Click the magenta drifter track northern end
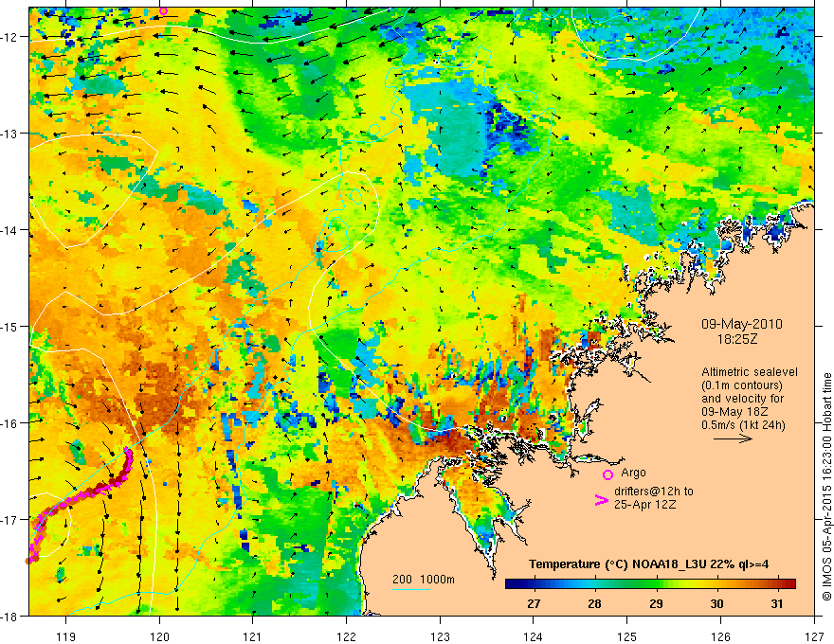834x644 pixels. click(127, 451)
